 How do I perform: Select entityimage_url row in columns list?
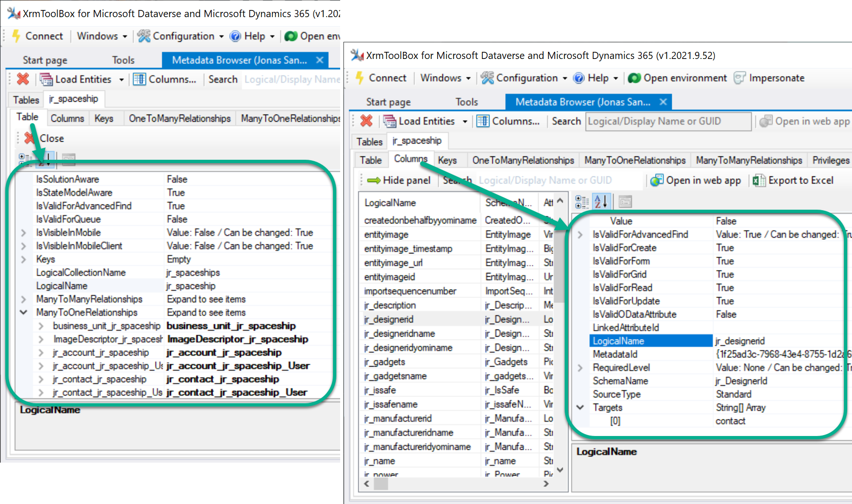[457, 262]
